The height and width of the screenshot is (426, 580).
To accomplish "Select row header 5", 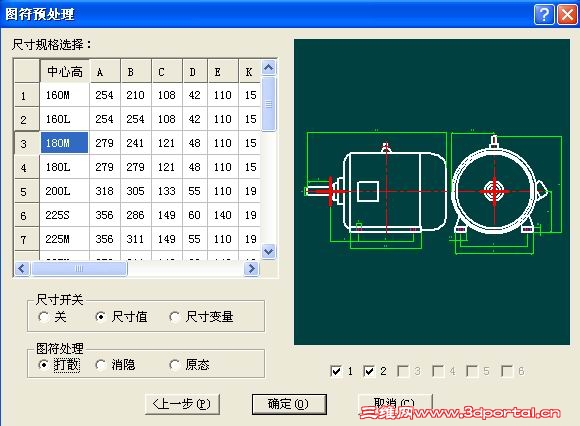I will 27,192.
